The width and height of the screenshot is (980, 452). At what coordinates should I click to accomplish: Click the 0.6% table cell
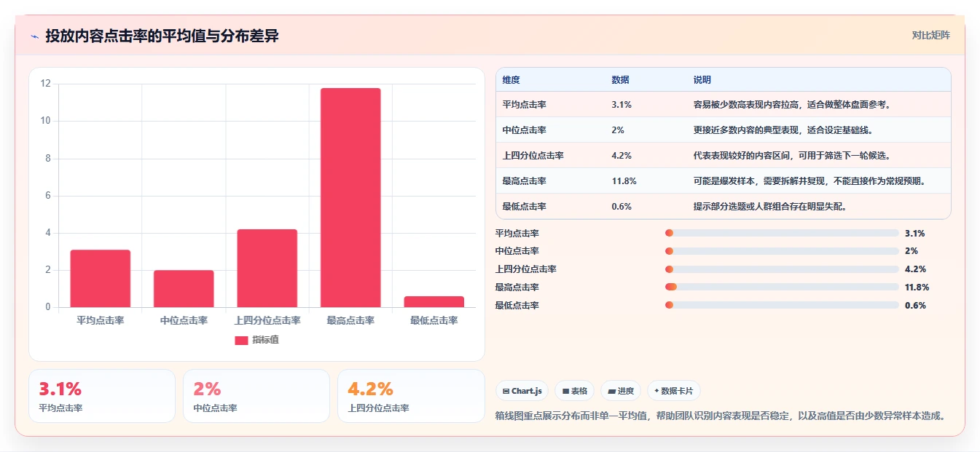point(622,207)
